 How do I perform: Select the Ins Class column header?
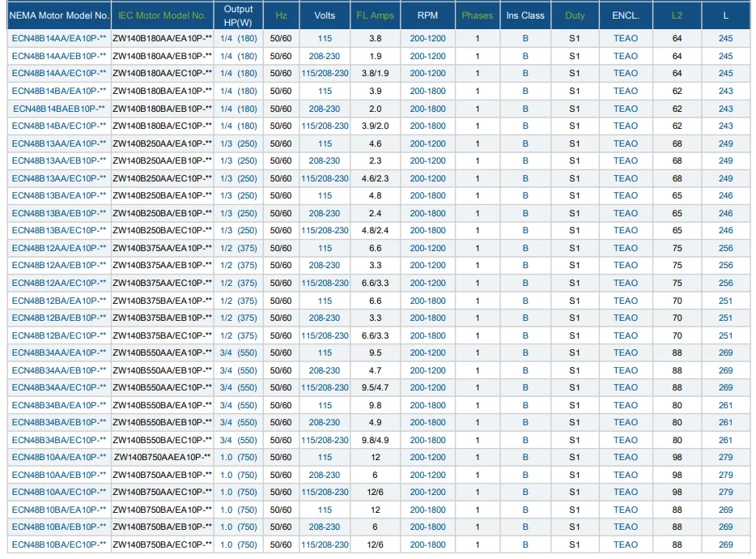coord(525,15)
